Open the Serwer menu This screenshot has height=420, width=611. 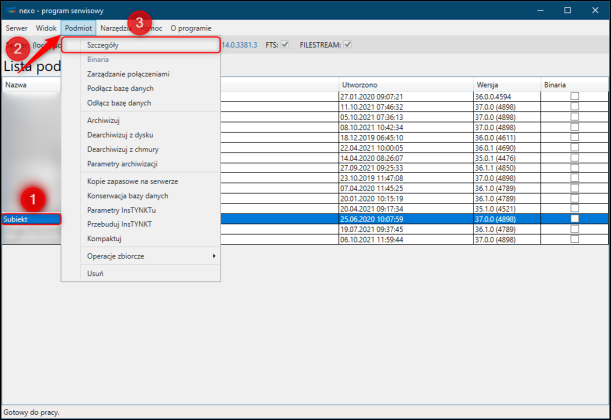[17, 28]
